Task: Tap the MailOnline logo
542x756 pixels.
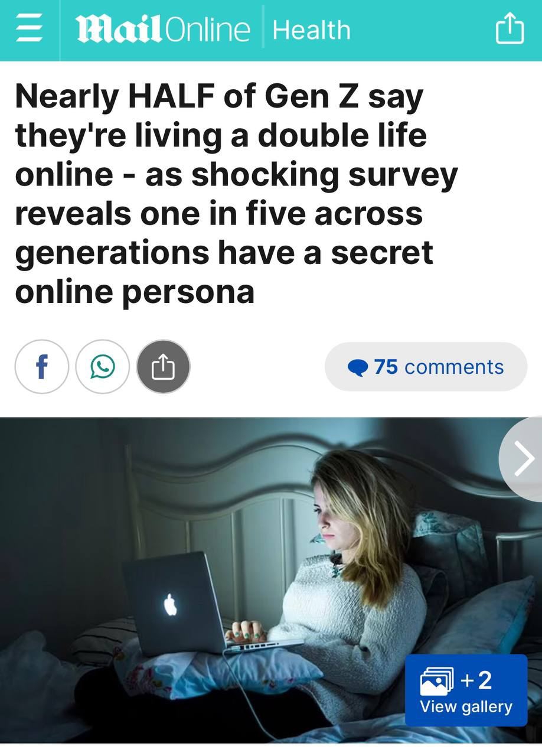Action: click(163, 30)
